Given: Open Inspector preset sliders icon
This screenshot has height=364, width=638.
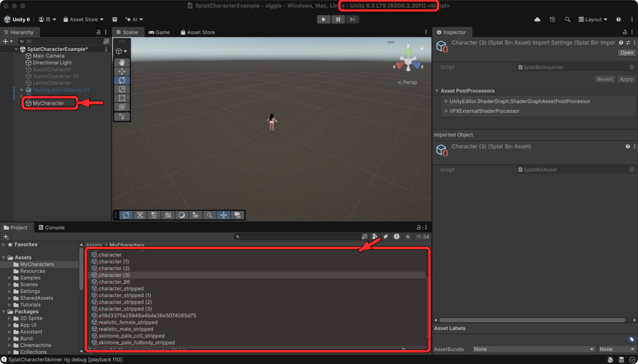Looking at the screenshot, I should [628, 43].
